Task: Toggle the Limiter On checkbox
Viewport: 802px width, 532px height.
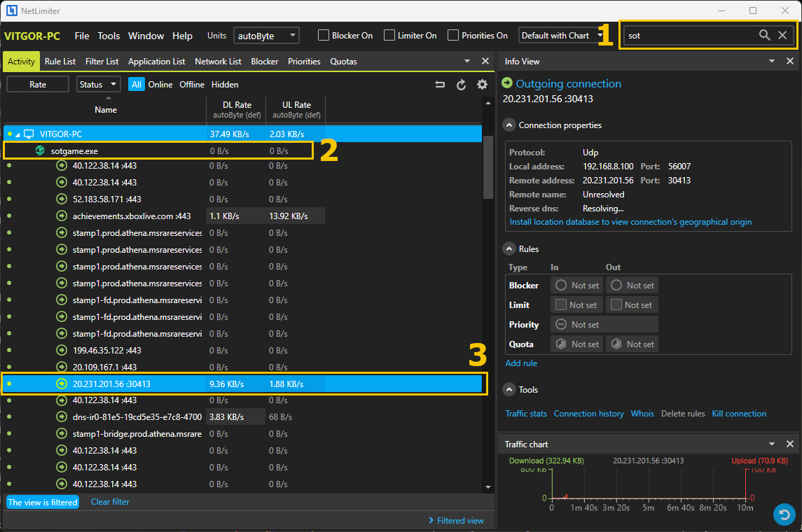Action: tap(389, 36)
